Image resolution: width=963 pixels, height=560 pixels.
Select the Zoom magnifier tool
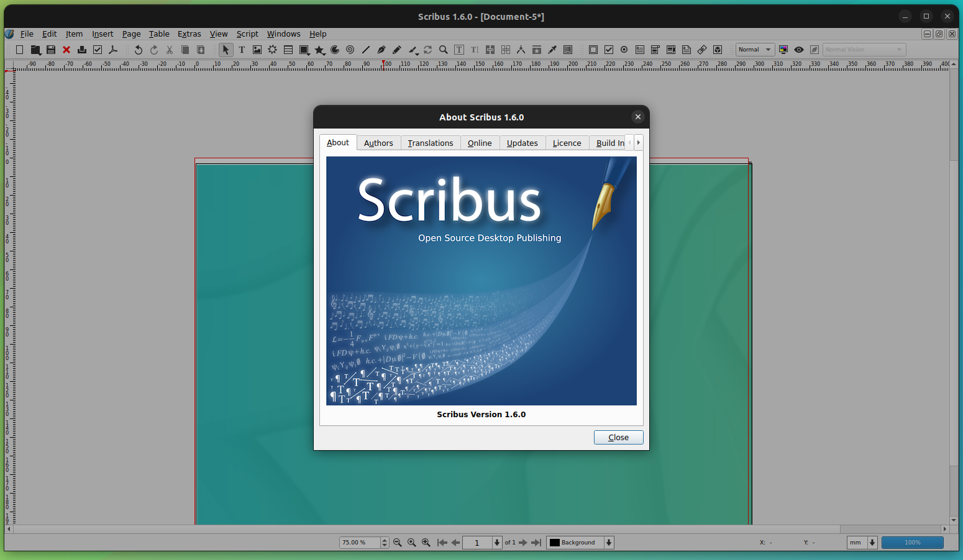[443, 49]
